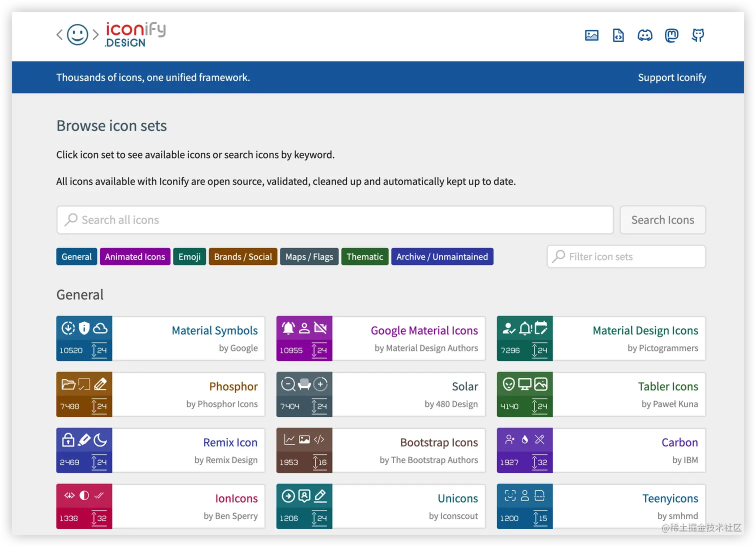Click the Teenyicons blue sample thumbnail
This screenshot has height=547, width=756.
pos(524,506)
